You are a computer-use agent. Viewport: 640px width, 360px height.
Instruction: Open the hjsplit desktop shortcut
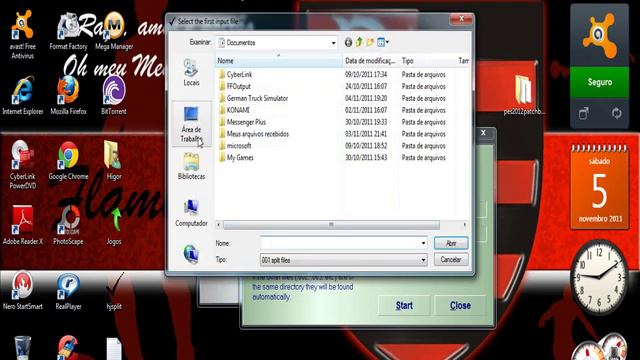pyautogui.click(x=114, y=291)
